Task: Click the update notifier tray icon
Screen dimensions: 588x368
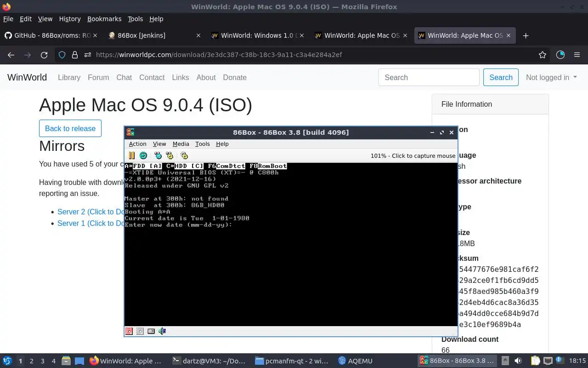Action: (x=559, y=361)
